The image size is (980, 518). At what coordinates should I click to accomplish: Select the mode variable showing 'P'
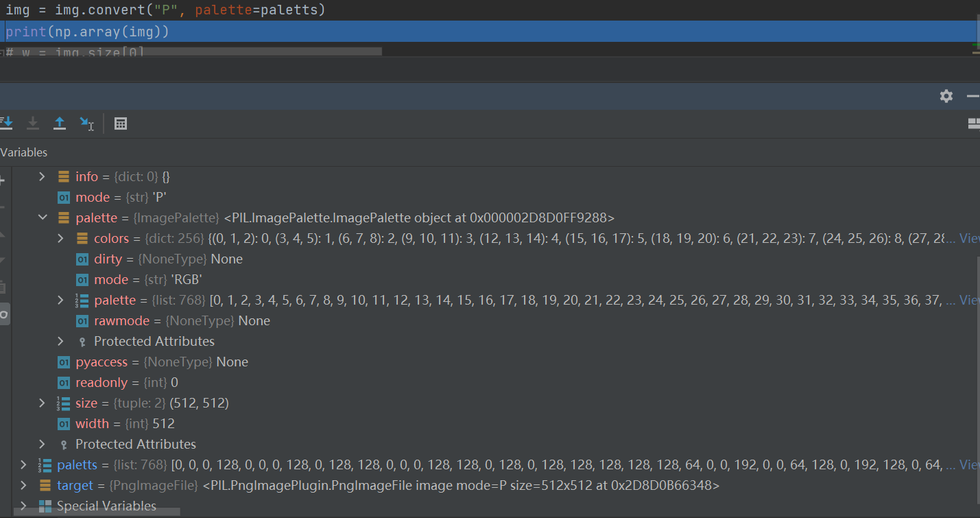(93, 197)
